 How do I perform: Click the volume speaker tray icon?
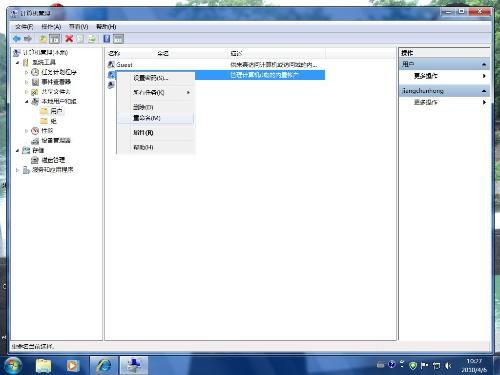[448, 366]
